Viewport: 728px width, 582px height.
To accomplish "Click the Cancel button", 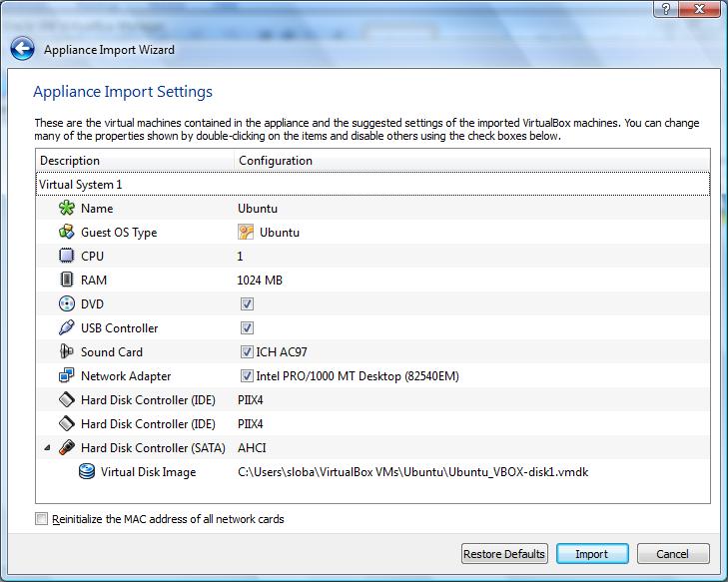I will click(673, 554).
